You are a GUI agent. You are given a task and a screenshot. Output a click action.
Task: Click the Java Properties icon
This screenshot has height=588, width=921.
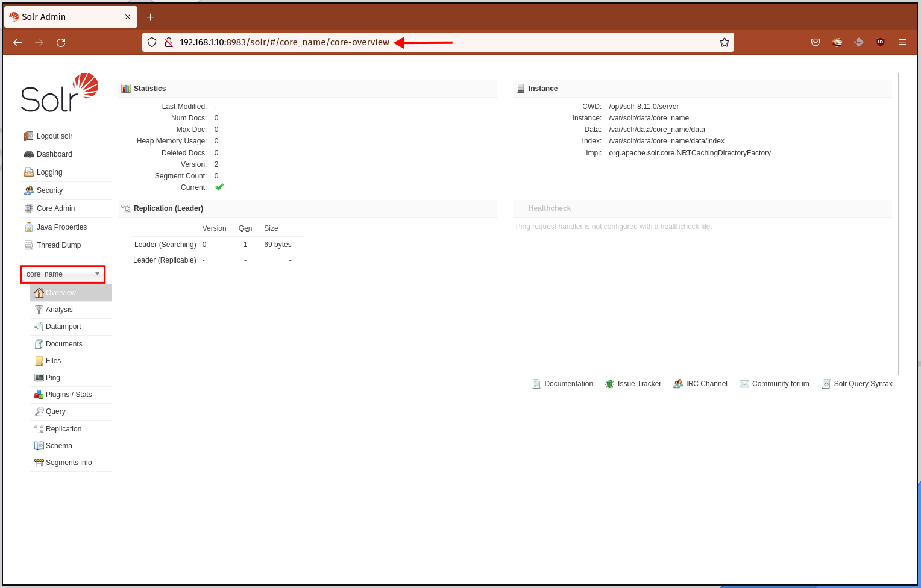pos(28,227)
